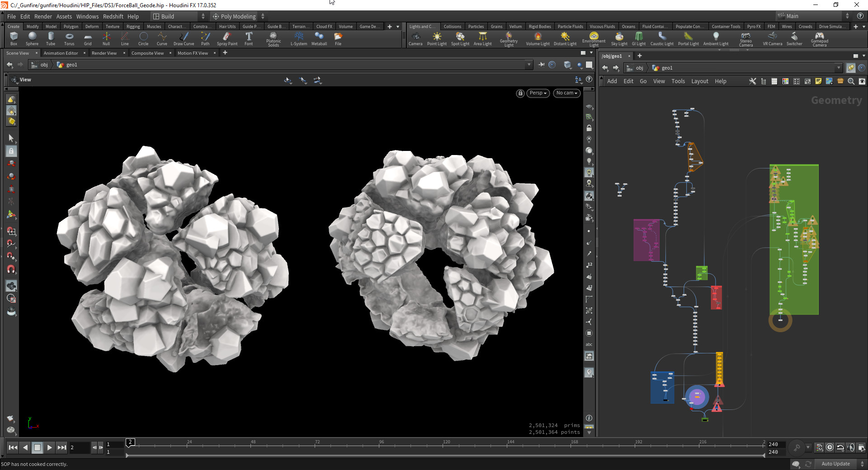Select the Sphere tool on the Create shelf

click(32, 39)
